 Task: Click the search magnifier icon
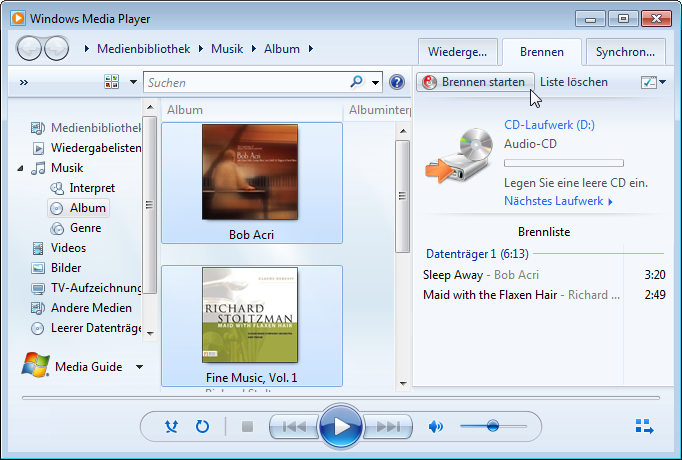pos(357,81)
